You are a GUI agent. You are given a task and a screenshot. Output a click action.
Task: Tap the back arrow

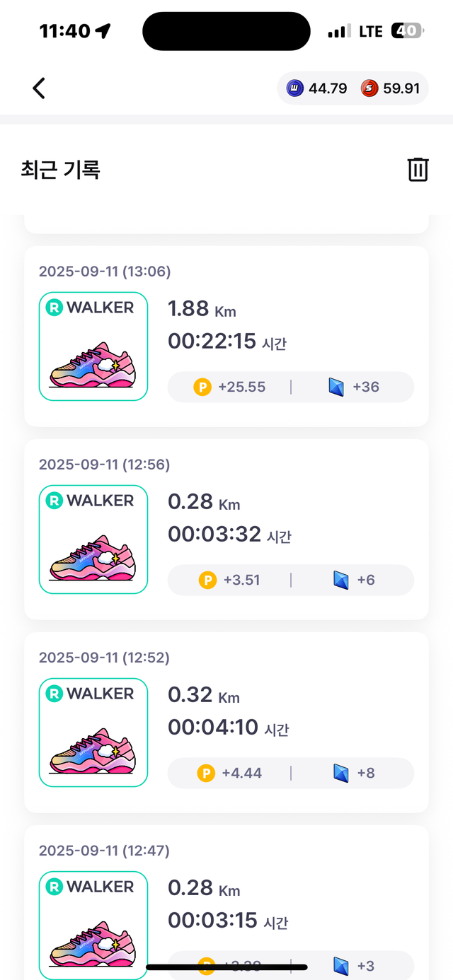click(39, 88)
